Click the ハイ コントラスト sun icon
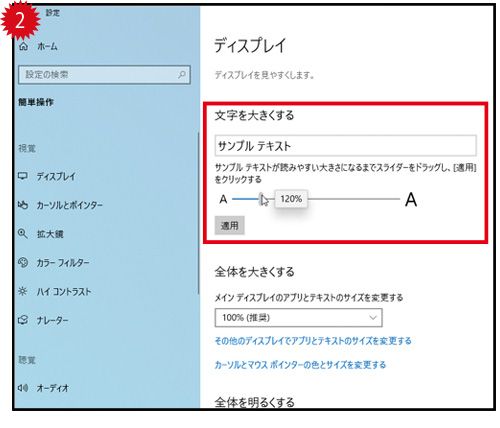500x428 pixels. coord(23,292)
